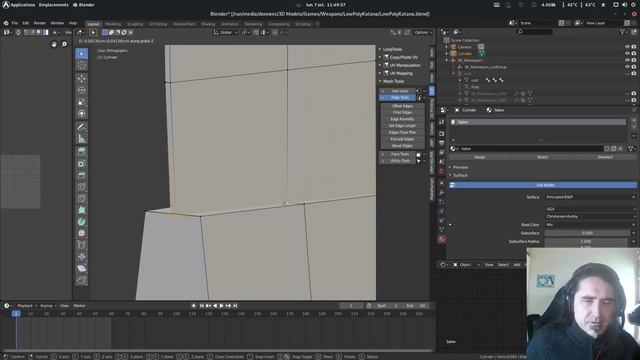Click the system volume icon
Screen dimensions: 640x360
click(625, 5)
